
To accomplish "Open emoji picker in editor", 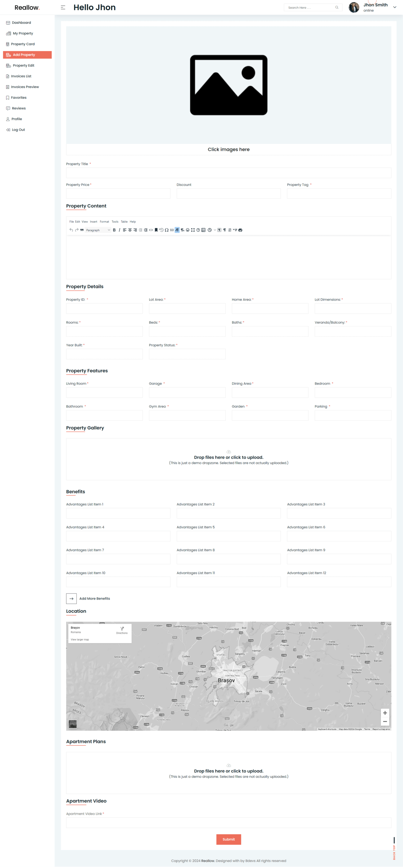I will click(x=188, y=230).
